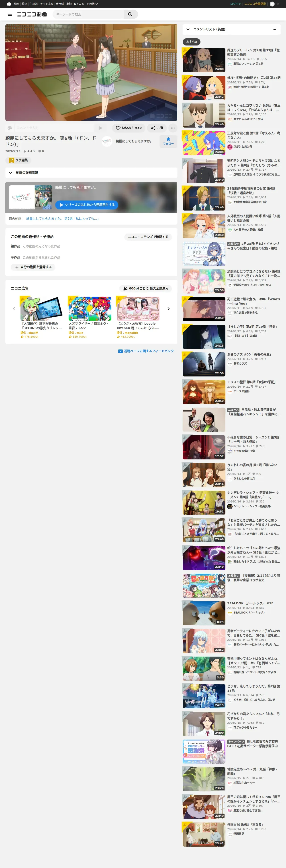
Task: Click the comment palette icon below the video
Action: 10,128
